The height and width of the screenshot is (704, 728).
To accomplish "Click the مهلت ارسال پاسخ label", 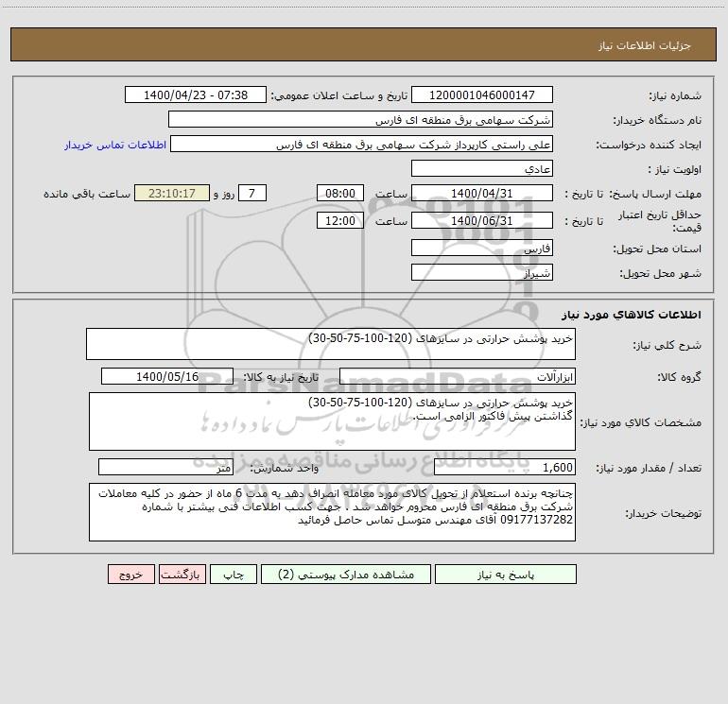I will point(655,194).
